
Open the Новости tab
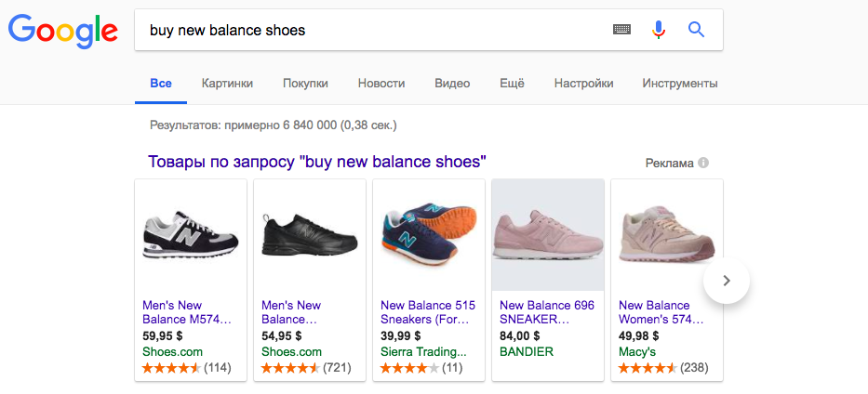[x=381, y=84]
